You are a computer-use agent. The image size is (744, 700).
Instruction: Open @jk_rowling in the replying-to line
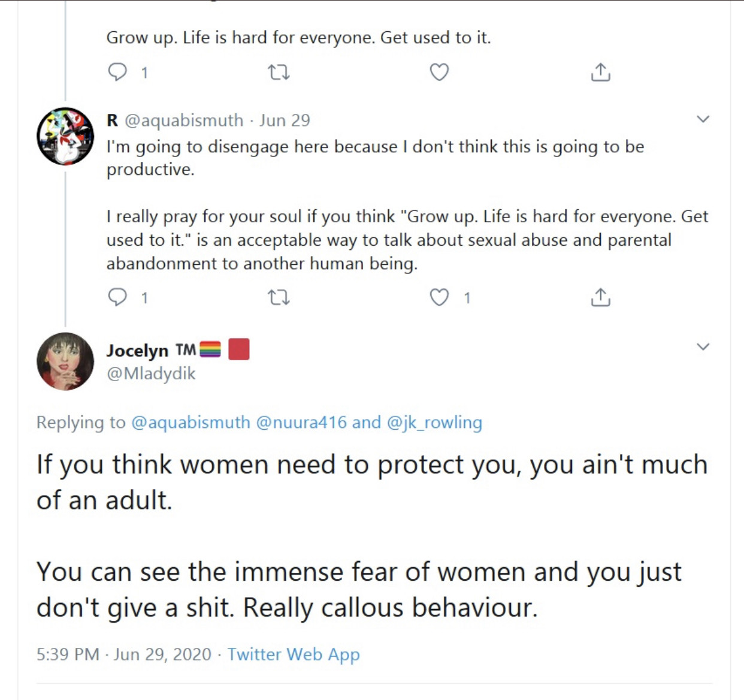[434, 423]
